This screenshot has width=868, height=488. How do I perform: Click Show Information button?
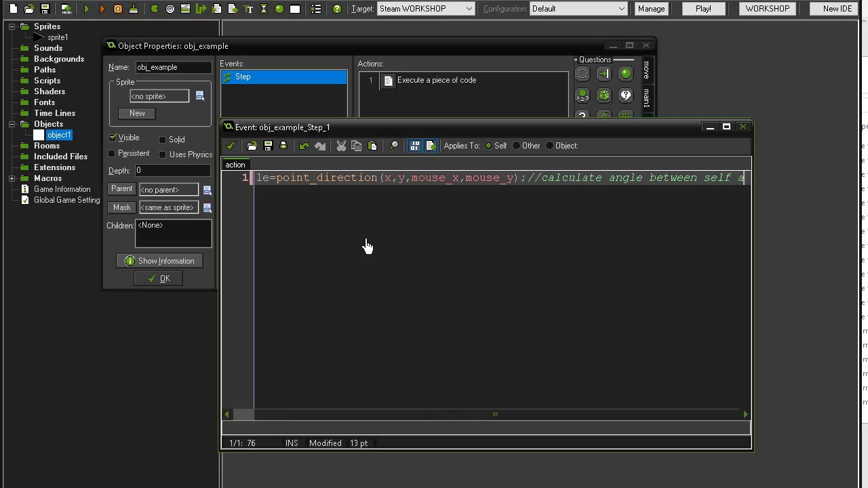click(159, 261)
